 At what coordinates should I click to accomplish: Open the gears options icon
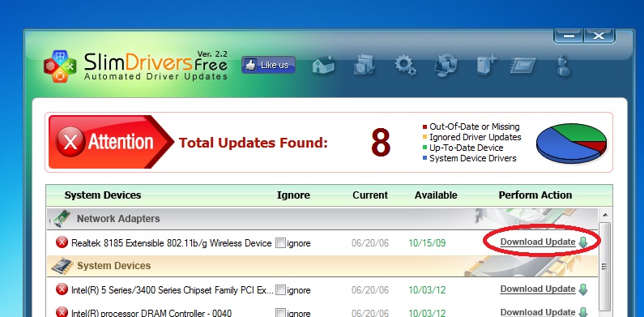pos(405,65)
